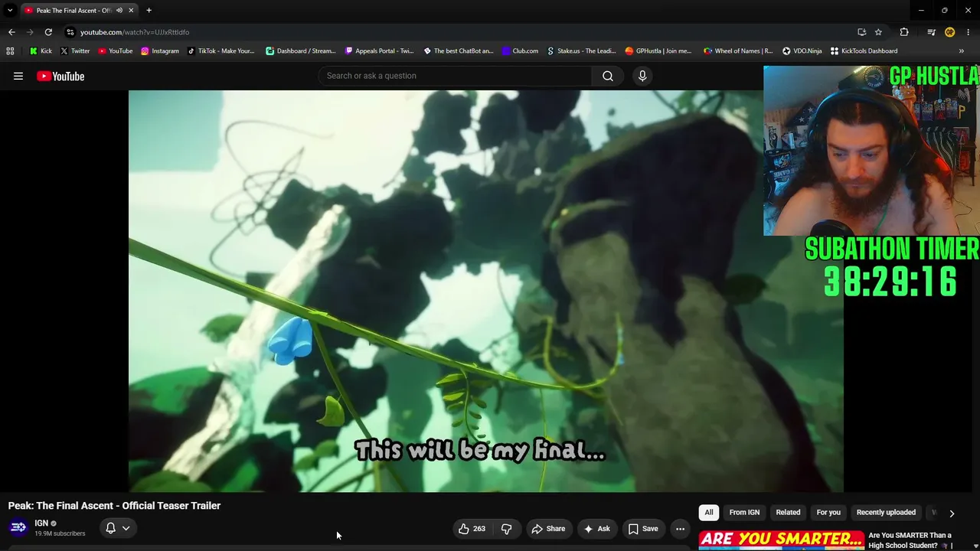Select the Related filter chip
The image size is (980, 551).
click(788, 513)
